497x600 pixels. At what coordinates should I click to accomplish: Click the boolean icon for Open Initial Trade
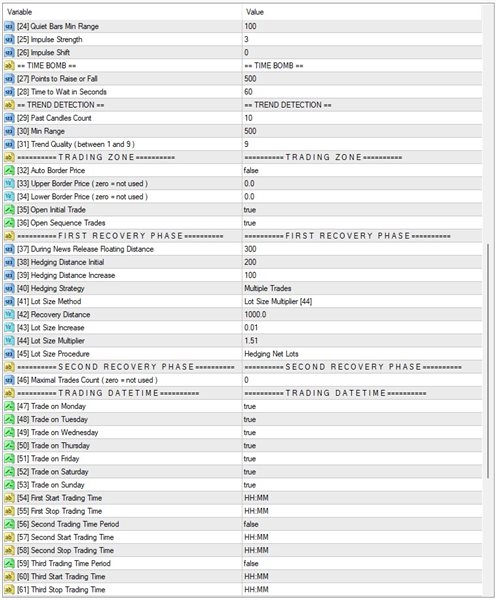pos(9,210)
